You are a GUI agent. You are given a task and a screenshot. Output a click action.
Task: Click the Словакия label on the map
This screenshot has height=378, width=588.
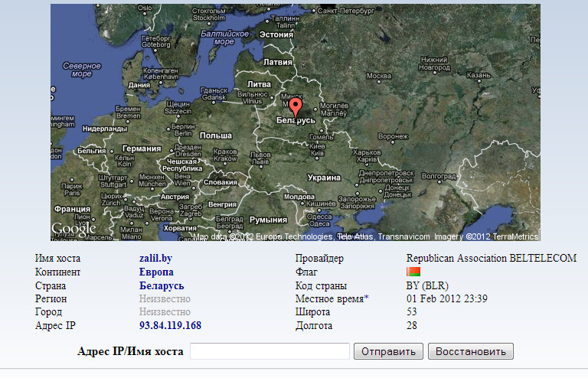pyautogui.click(x=220, y=182)
